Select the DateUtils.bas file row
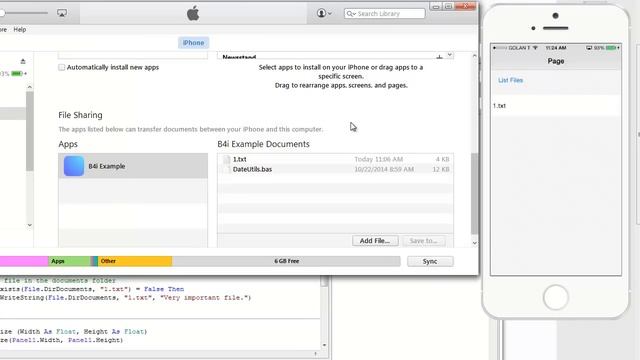This screenshot has width=640, height=360. pos(336,169)
